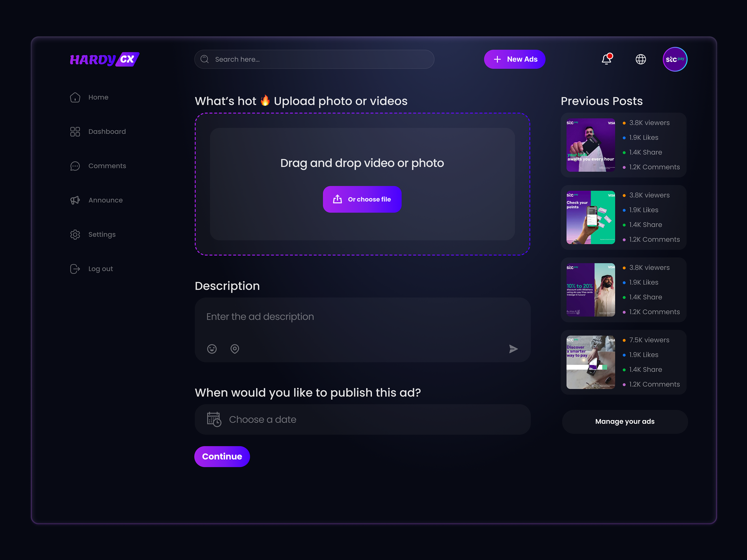Open the Comments section
The height and width of the screenshot is (560, 747).
(107, 166)
